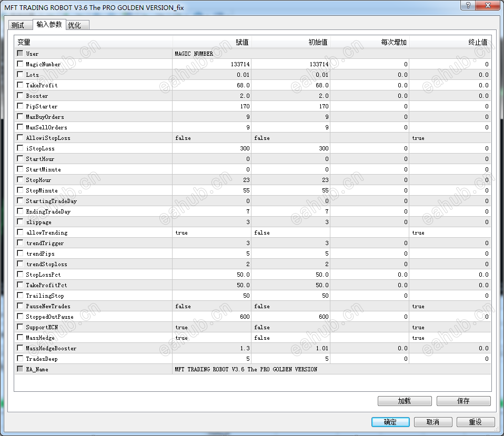The width and height of the screenshot is (504, 436).
Task: Check the MassHedgeBooster checkbox
Action: (x=20, y=348)
